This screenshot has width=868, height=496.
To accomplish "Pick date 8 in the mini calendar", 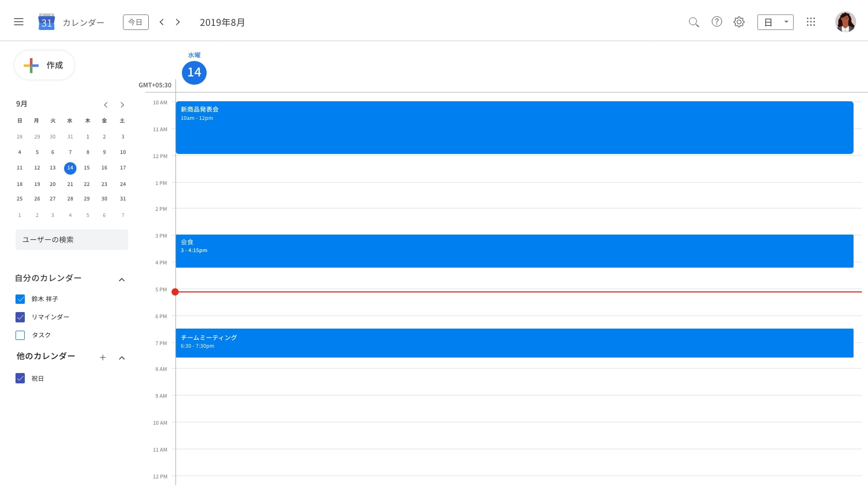I will tap(88, 152).
